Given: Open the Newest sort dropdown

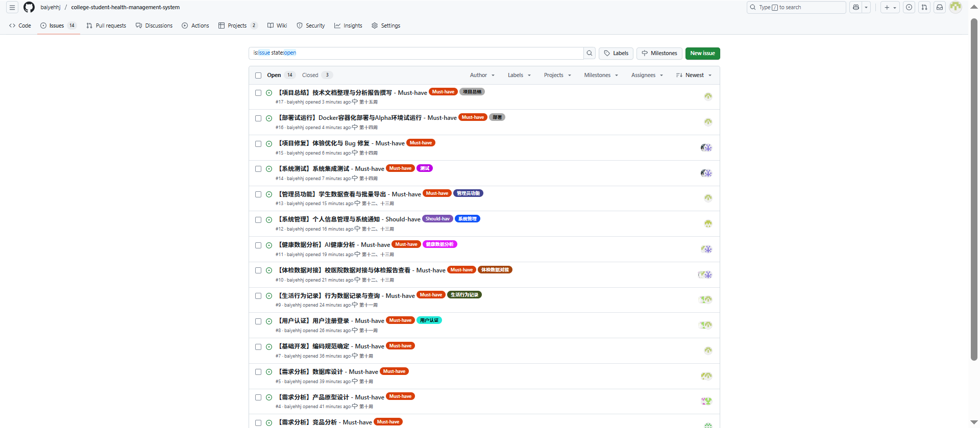Looking at the screenshot, I should (x=694, y=75).
